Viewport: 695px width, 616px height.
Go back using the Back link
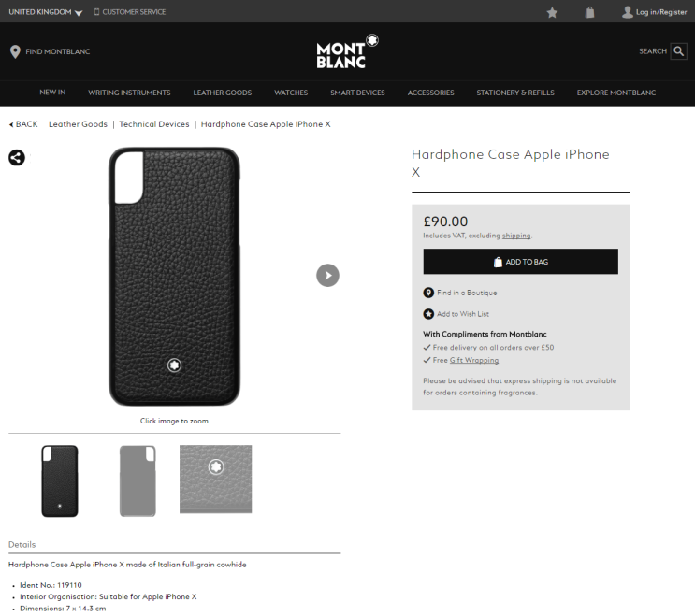[23, 124]
